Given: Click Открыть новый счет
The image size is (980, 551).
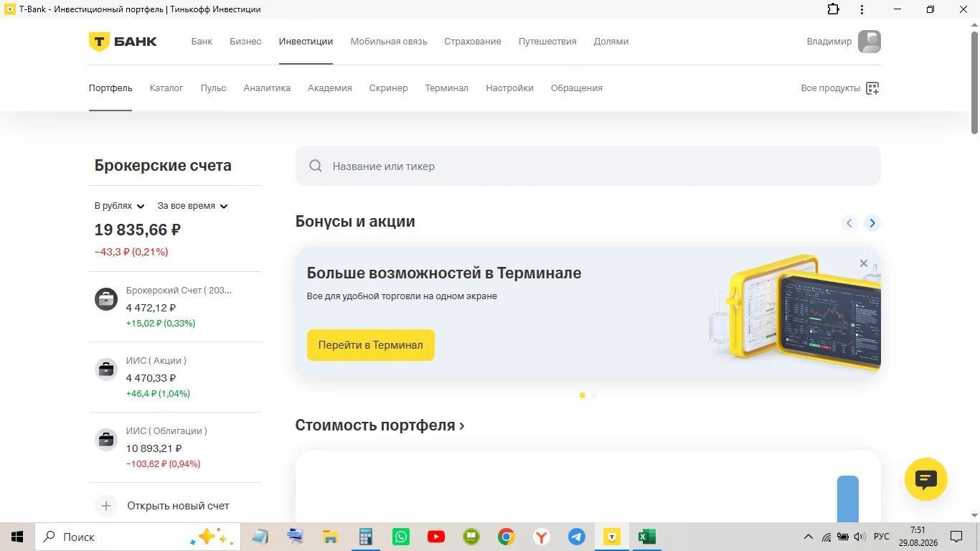Looking at the screenshot, I should pos(178,506).
